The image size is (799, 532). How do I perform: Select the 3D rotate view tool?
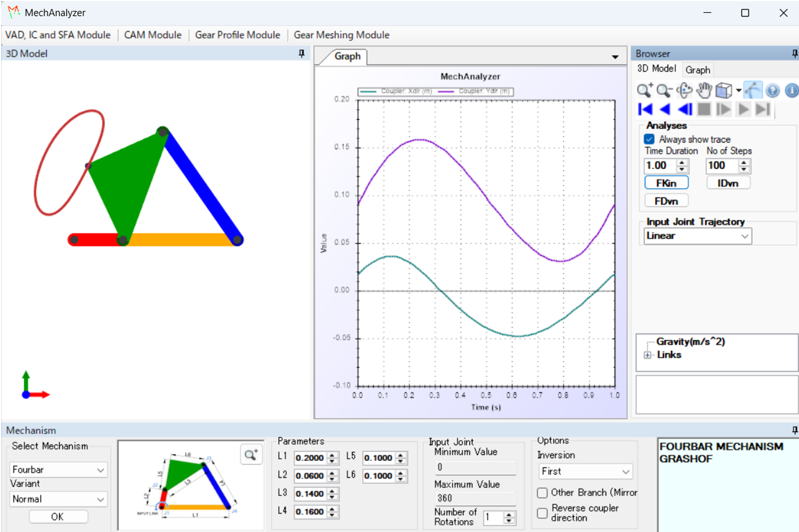684,90
